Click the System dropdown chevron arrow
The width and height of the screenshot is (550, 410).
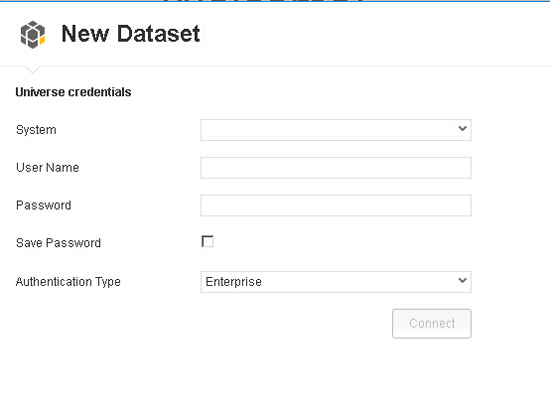click(x=462, y=129)
